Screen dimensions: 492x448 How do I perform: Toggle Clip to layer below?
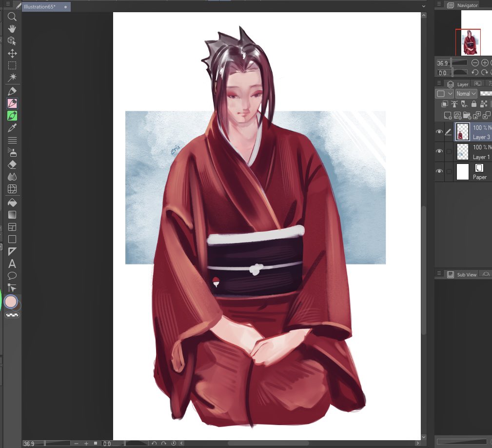[x=445, y=104]
